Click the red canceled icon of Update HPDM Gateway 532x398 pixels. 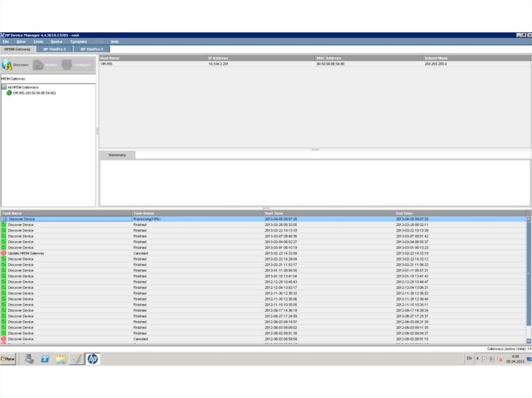click(x=4, y=253)
